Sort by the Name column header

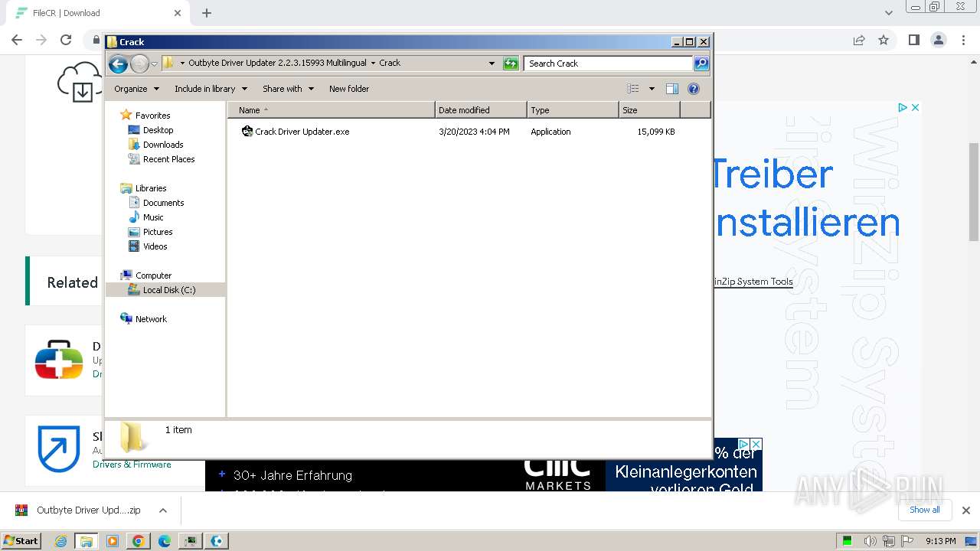coord(331,110)
